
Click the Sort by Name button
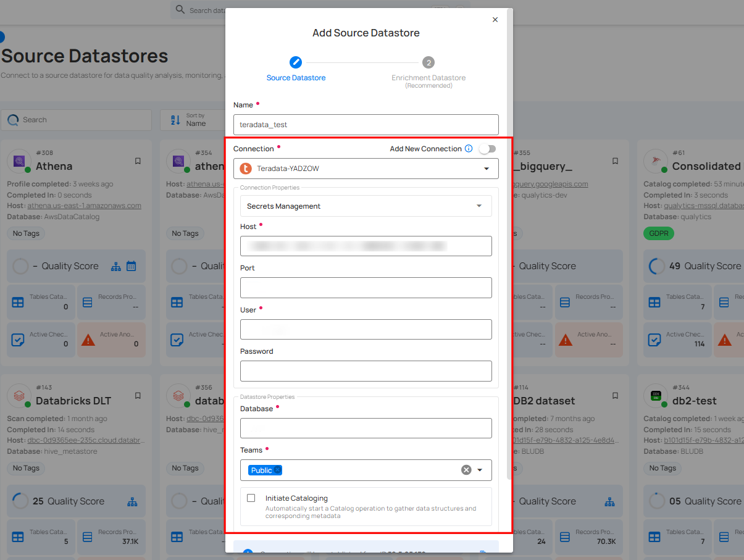[191, 120]
